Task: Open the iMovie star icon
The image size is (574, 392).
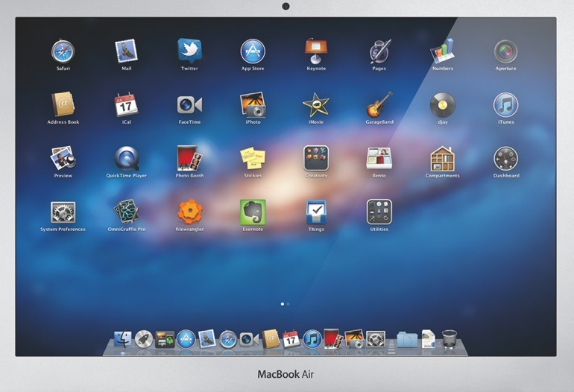Action: (x=316, y=104)
